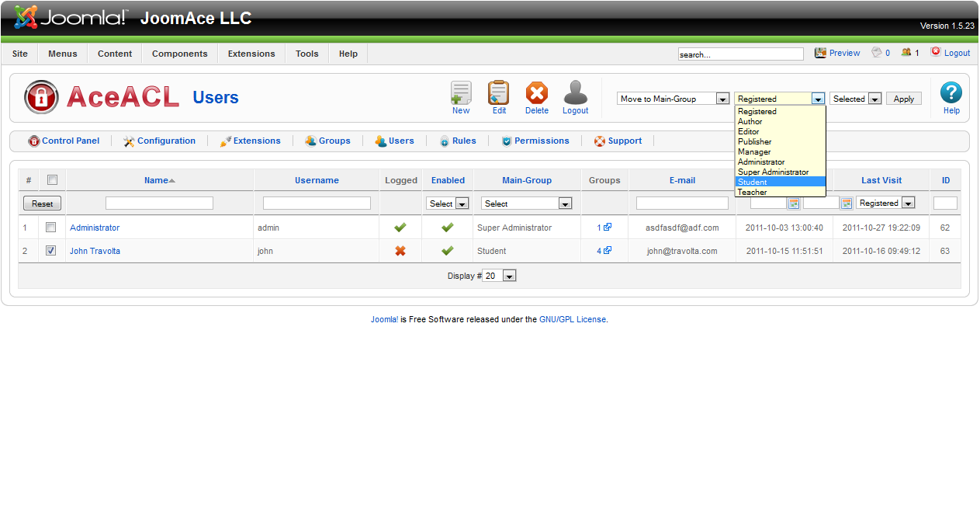Check the Administrator row checkbox
The height and width of the screenshot is (518, 980).
(x=51, y=228)
